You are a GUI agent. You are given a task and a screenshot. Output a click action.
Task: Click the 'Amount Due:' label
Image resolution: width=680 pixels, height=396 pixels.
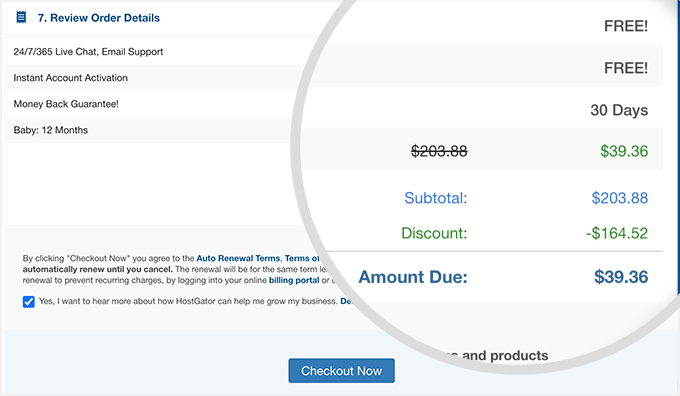[x=413, y=277]
